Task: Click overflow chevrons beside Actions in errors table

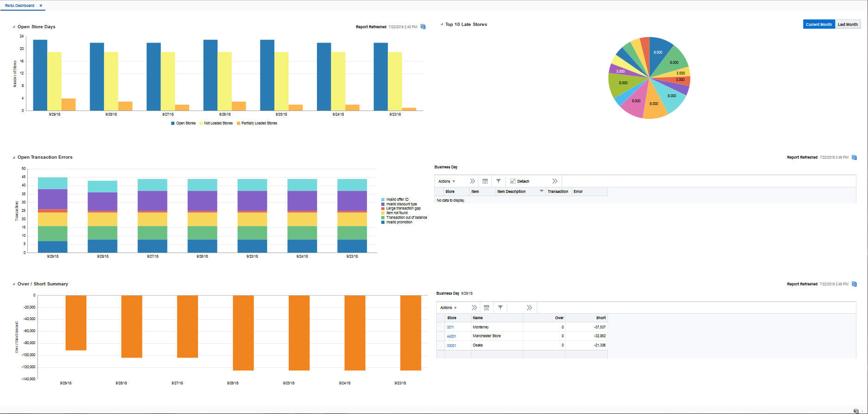Action: click(472, 181)
